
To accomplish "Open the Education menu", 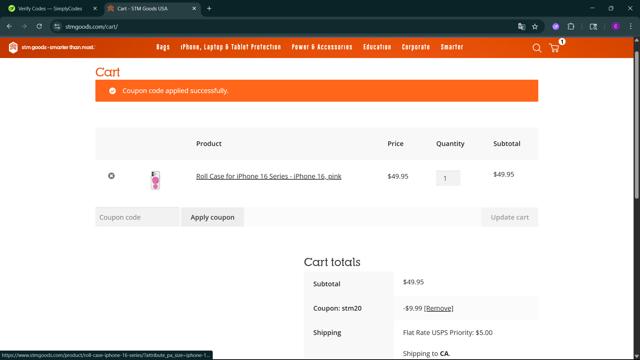I will [377, 47].
